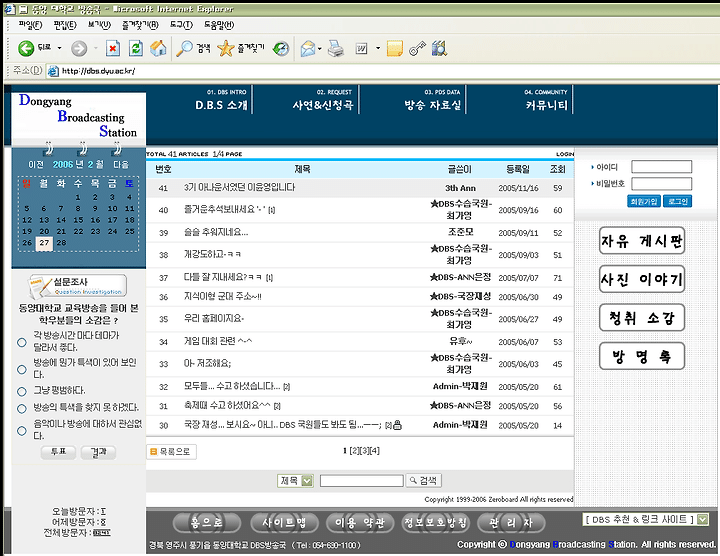The width and height of the screenshot is (720, 556).
Task: Open the 제목 search field dropdown
Action: click(307, 481)
